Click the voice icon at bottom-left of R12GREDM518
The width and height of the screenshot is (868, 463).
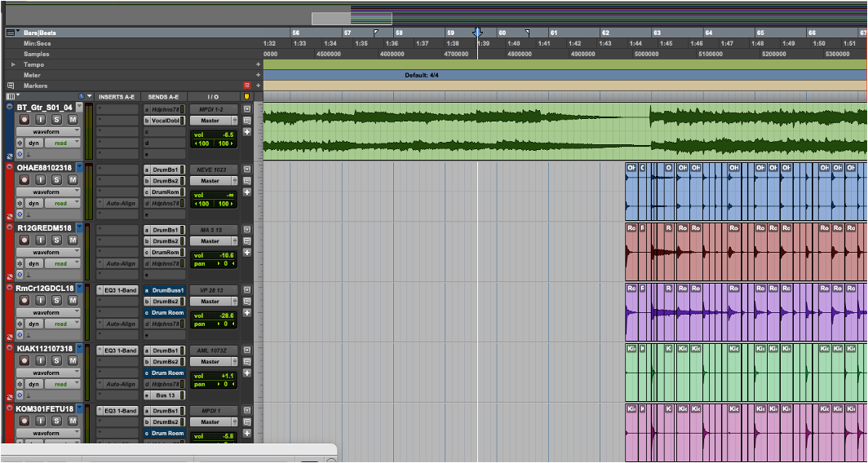10,276
